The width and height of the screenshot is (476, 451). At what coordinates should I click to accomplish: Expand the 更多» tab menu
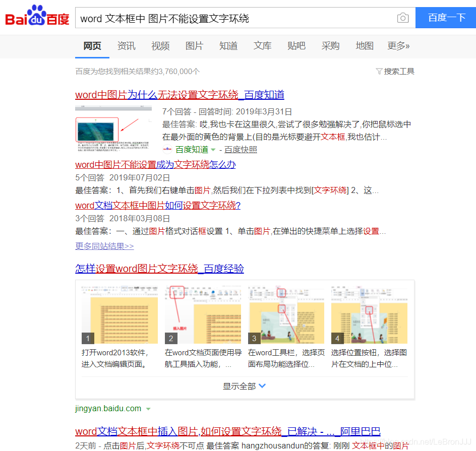[x=398, y=46]
